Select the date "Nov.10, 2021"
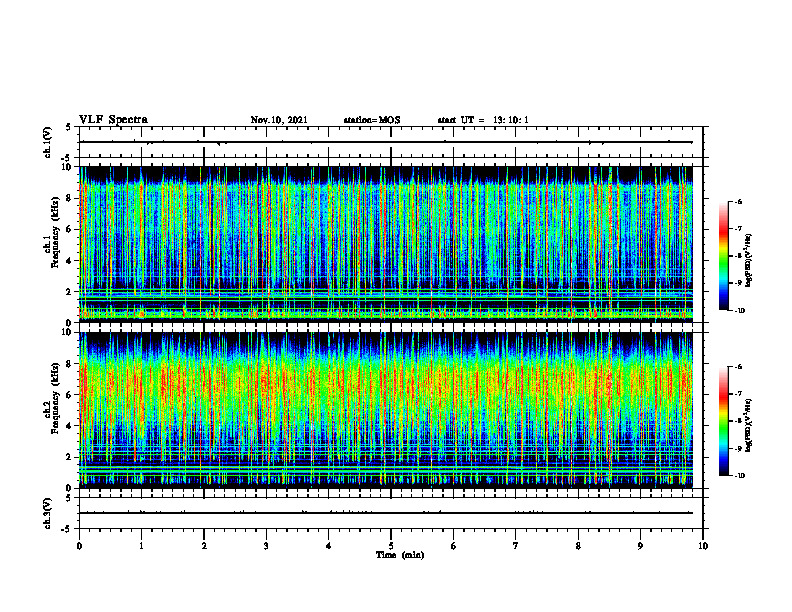Screen dimensions: 792x612 pos(279,120)
